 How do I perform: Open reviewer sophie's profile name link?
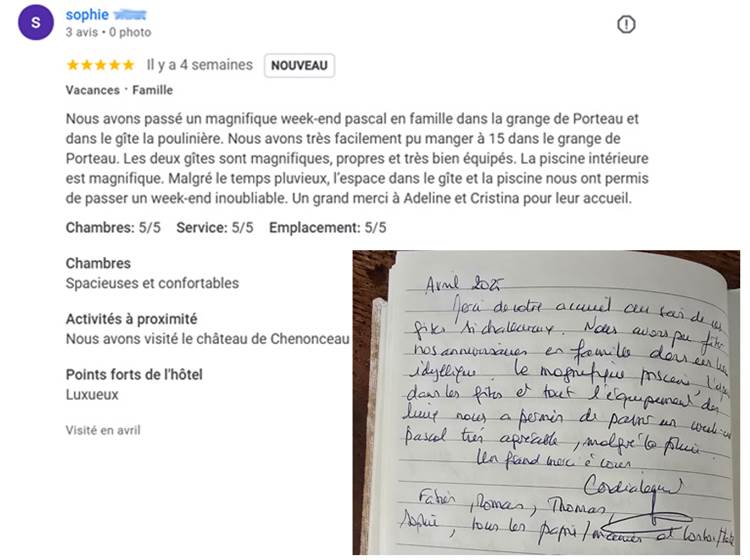pos(87,14)
